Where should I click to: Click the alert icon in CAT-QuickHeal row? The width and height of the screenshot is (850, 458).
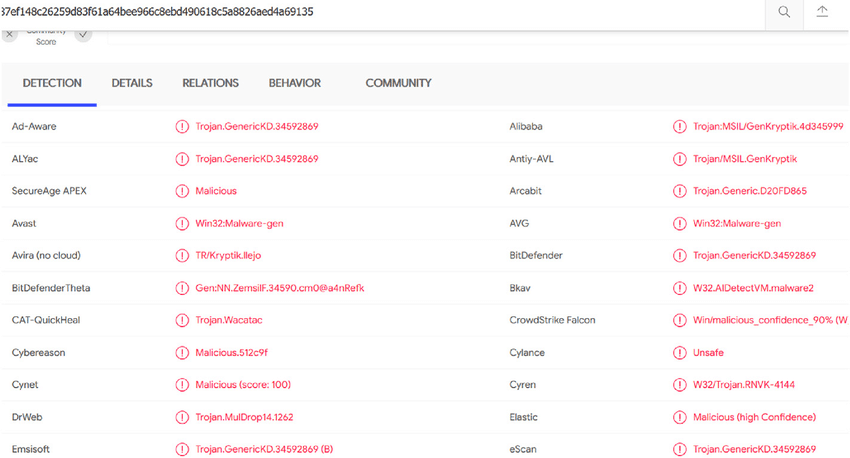coord(182,320)
